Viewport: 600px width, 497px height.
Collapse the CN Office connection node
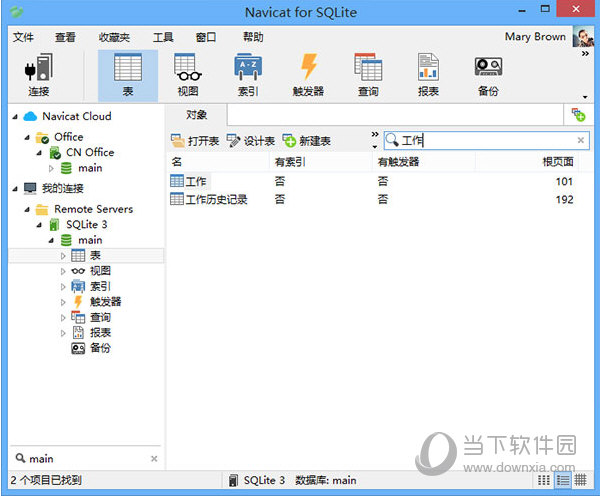pos(39,153)
